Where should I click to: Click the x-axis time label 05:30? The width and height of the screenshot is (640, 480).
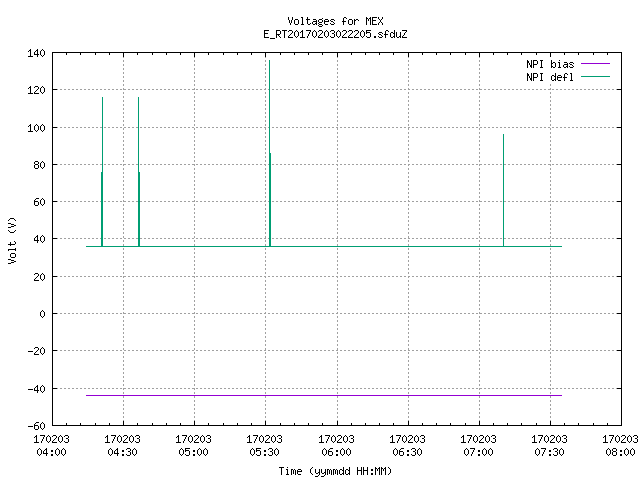[264, 452]
